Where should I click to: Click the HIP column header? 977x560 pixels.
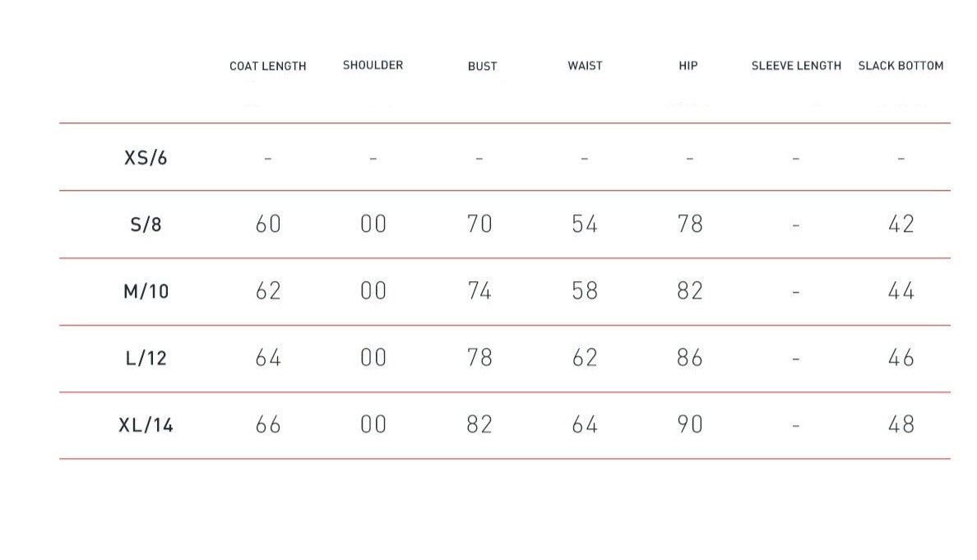(688, 65)
